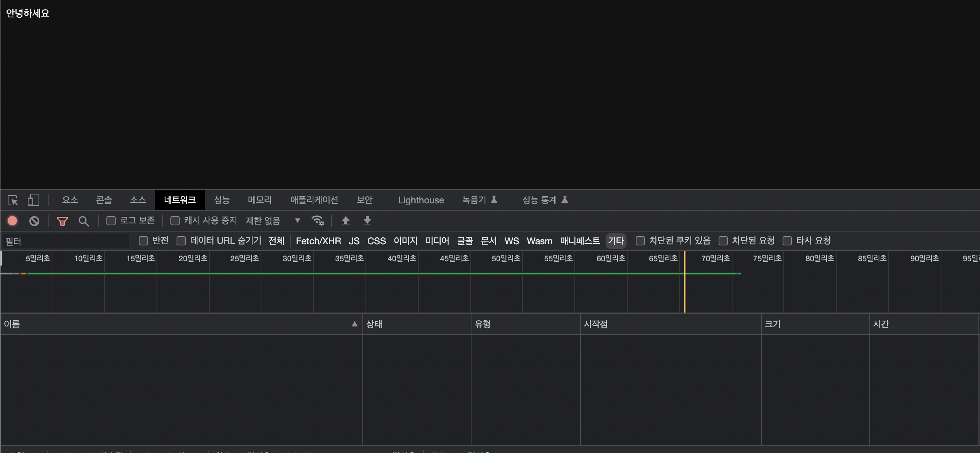Select the 기타 filter type
The image size is (980, 453).
tap(616, 241)
